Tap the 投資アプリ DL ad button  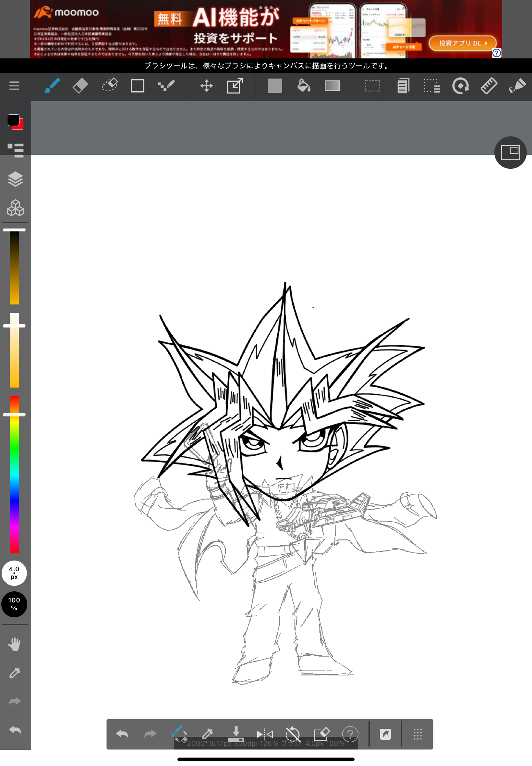tap(462, 43)
